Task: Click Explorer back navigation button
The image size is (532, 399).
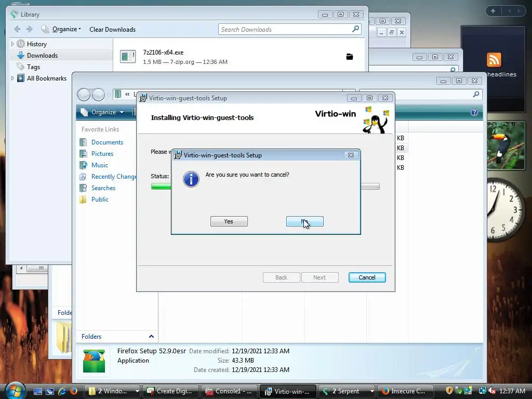Action: 84,95
